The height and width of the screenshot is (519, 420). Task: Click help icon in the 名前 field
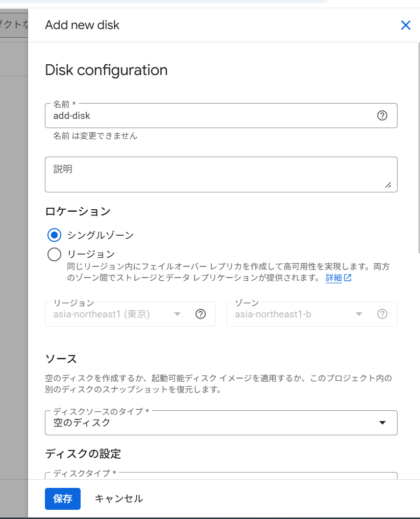point(382,115)
